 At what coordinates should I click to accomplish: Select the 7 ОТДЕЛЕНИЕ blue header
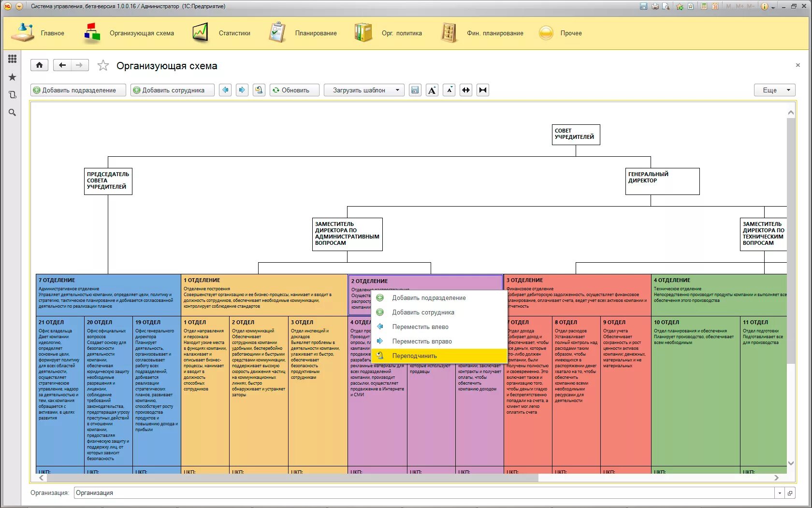pyautogui.click(x=108, y=295)
